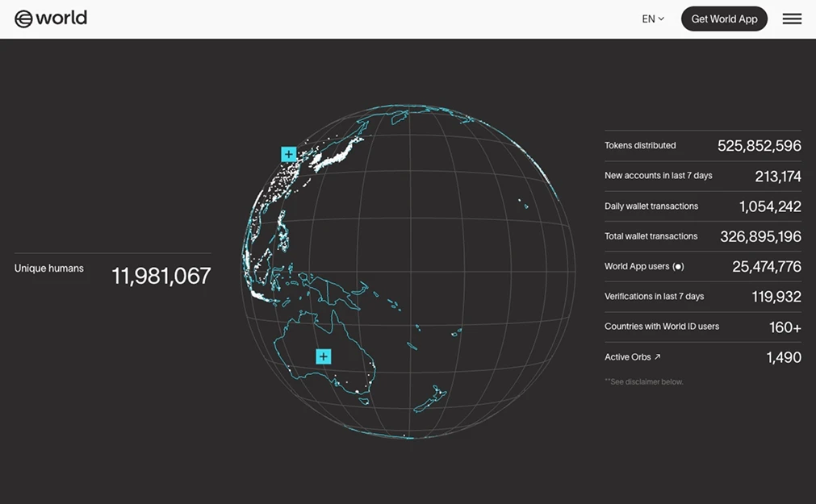Click Daily wallet transactions label
This screenshot has width=816, height=504.
pos(651,206)
